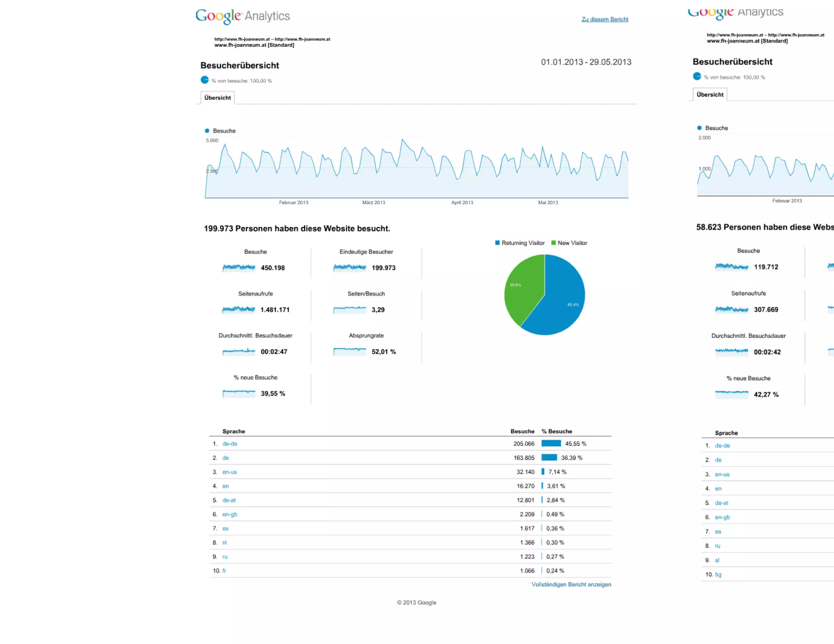The height and width of the screenshot is (644, 834).
Task: Click the % neue Besuche sparkline
Action: [239, 393]
